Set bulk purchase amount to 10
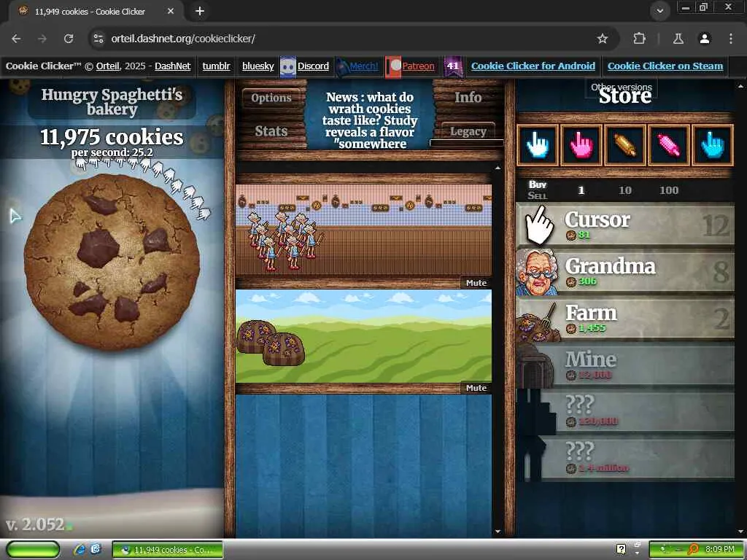 point(624,190)
